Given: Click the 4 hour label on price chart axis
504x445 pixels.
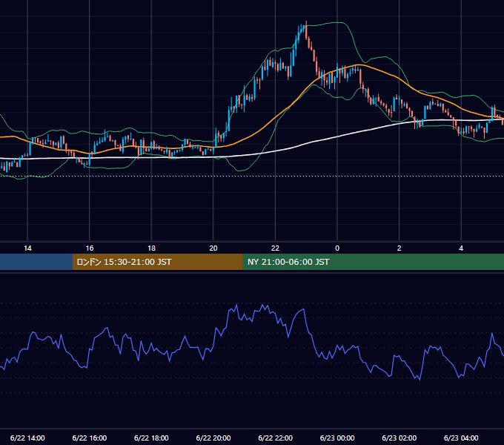Looking at the screenshot, I should tap(461, 248).
